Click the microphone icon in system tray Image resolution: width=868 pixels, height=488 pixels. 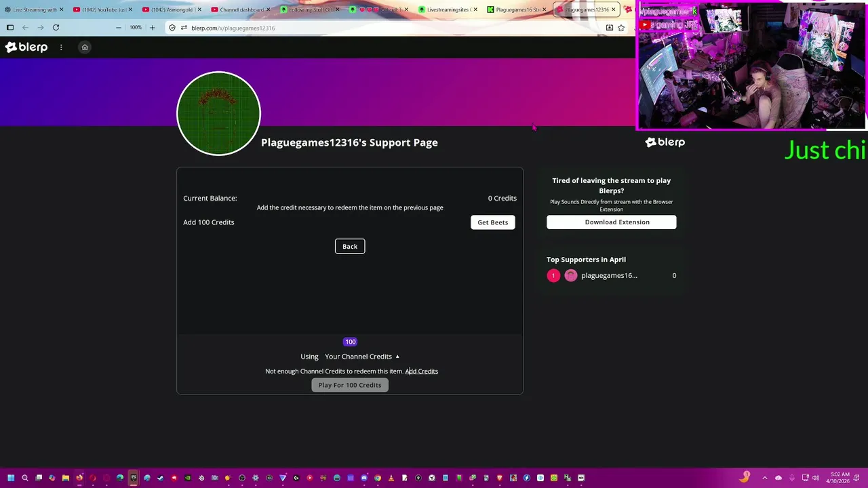(791, 478)
